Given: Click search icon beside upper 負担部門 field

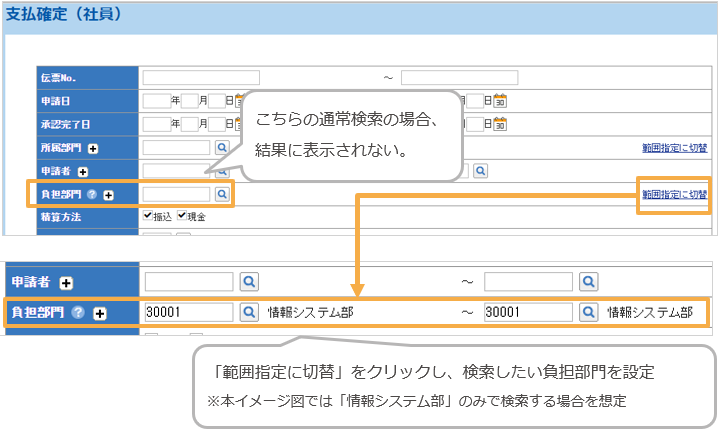Looking at the screenshot, I should click(x=221, y=194).
